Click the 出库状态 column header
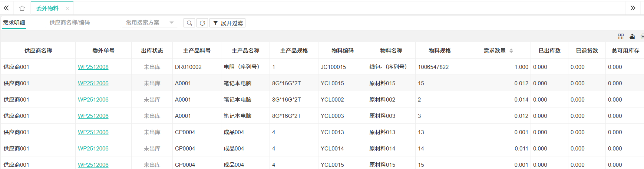 152,51
